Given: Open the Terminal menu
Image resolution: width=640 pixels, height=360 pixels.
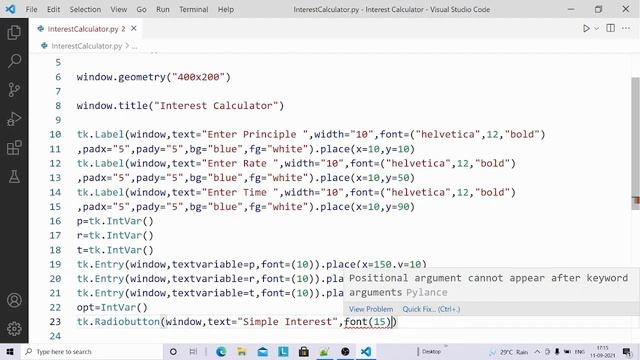Looking at the screenshot, I should [x=193, y=9].
